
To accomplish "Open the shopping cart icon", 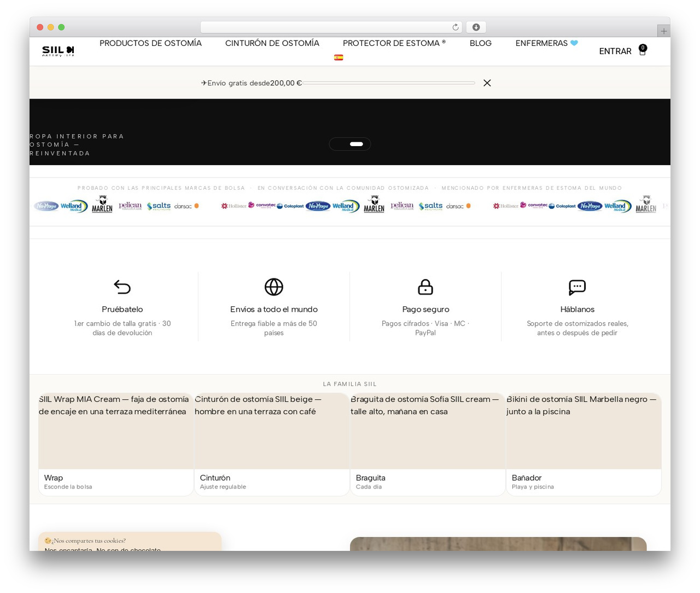I will (643, 50).
